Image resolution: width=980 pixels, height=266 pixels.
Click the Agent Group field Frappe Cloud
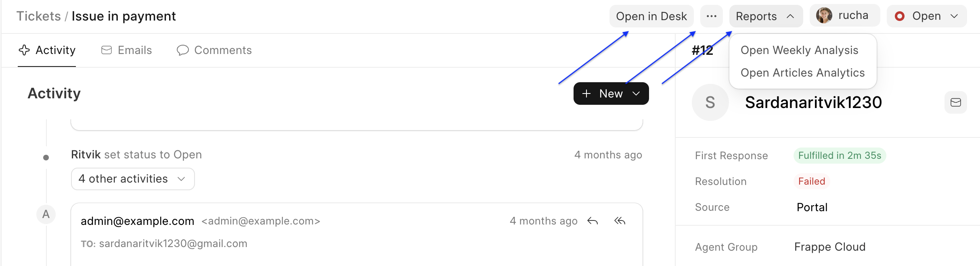coord(829,247)
